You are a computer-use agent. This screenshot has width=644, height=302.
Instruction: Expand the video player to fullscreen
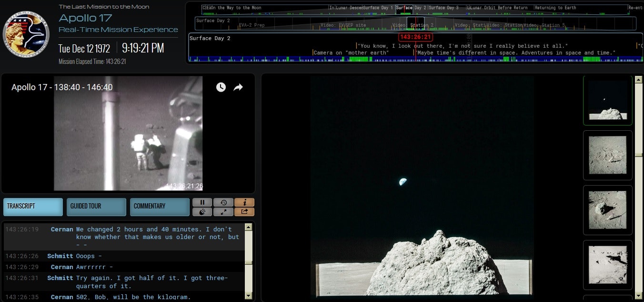[x=222, y=211]
